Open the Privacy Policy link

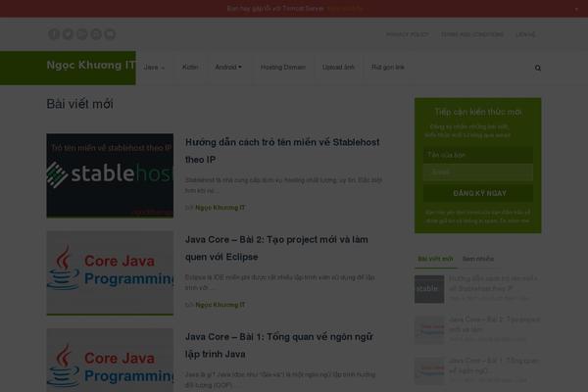(x=408, y=34)
